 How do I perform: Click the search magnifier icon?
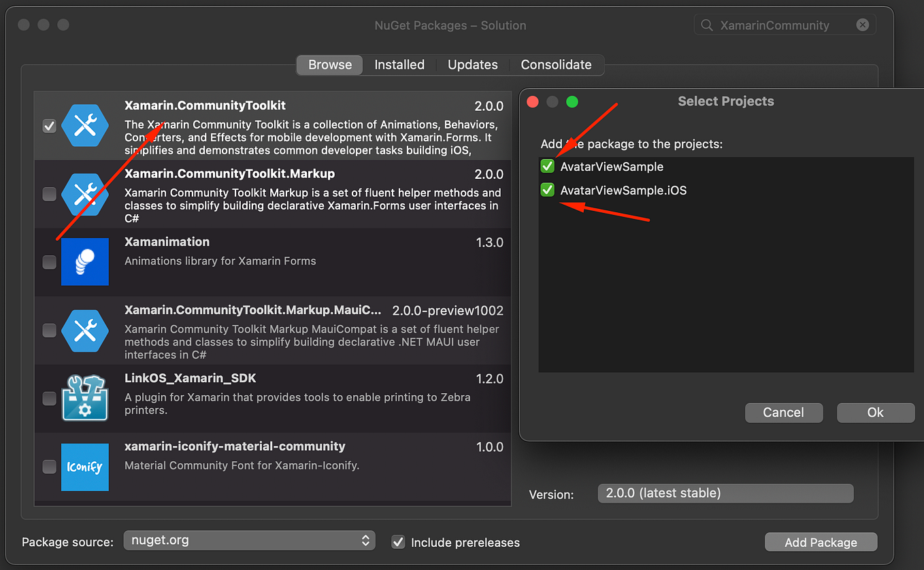click(x=708, y=25)
